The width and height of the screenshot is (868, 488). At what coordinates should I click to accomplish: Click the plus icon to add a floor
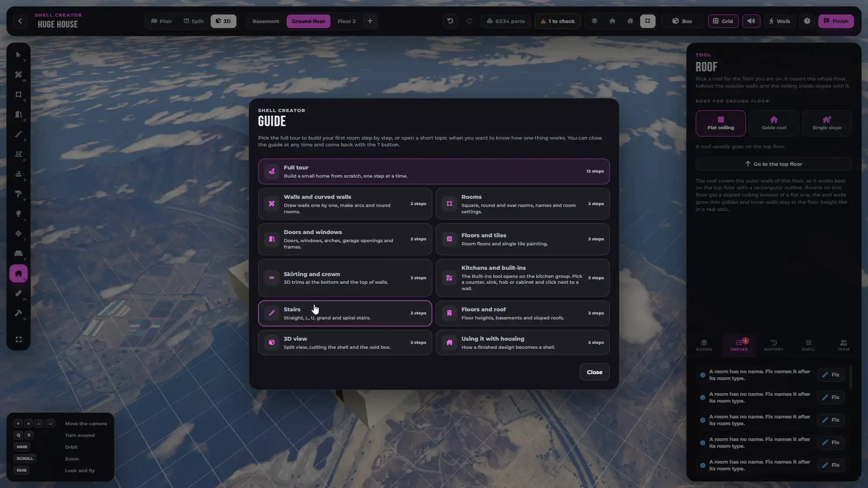pos(370,21)
